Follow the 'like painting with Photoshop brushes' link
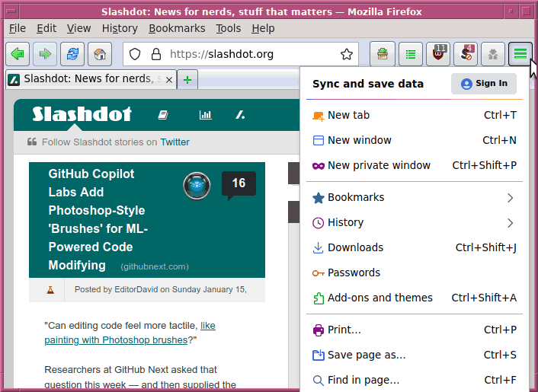This screenshot has width=538, height=392. coord(130,333)
